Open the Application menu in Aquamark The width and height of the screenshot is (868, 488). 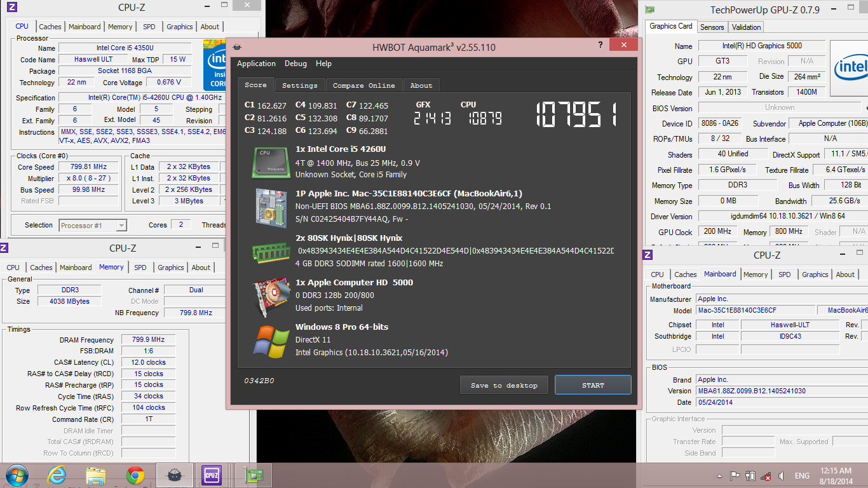pyautogui.click(x=256, y=64)
